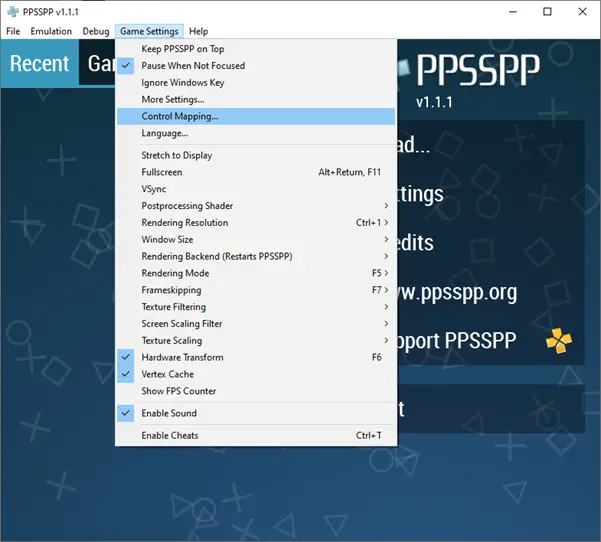Enable Keep PPSSPP on Top
601x542 pixels.
(x=256, y=49)
